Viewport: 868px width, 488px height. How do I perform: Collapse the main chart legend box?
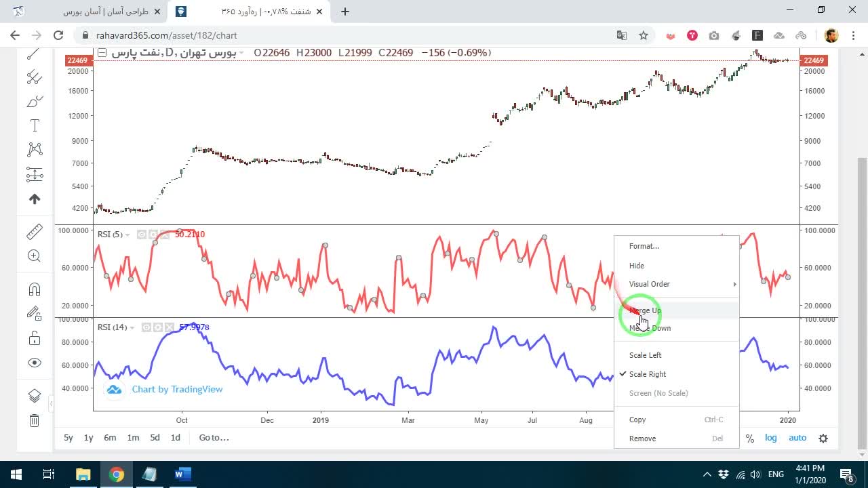[102, 53]
